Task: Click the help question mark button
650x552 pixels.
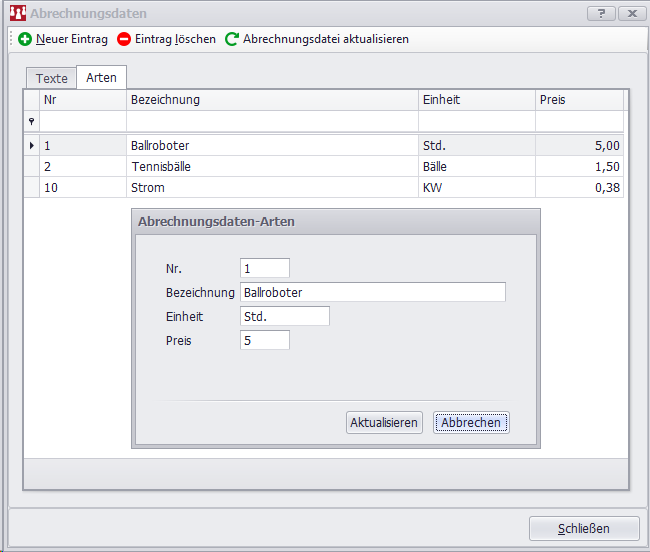Action: pos(600,14)
